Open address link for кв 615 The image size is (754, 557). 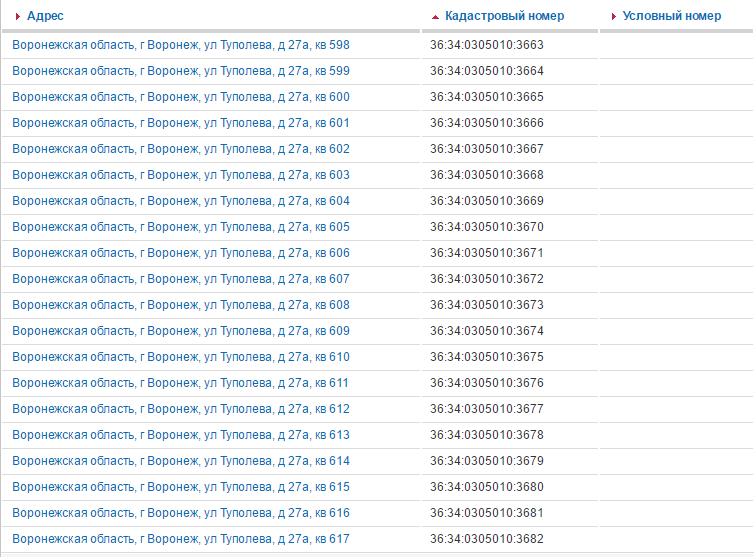[181, 487]
